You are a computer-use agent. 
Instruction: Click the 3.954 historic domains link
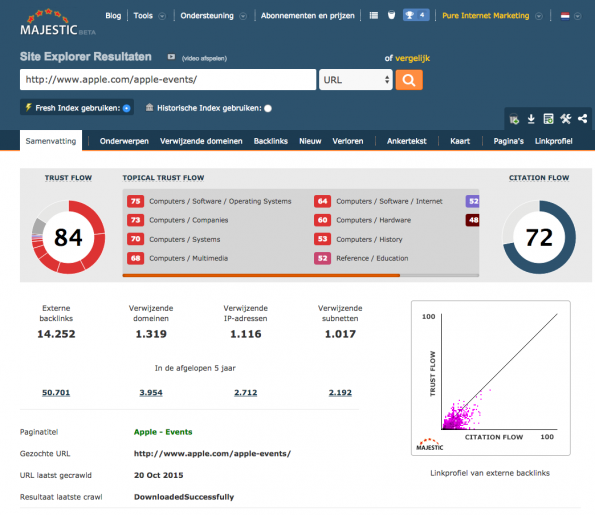(151, 392)
